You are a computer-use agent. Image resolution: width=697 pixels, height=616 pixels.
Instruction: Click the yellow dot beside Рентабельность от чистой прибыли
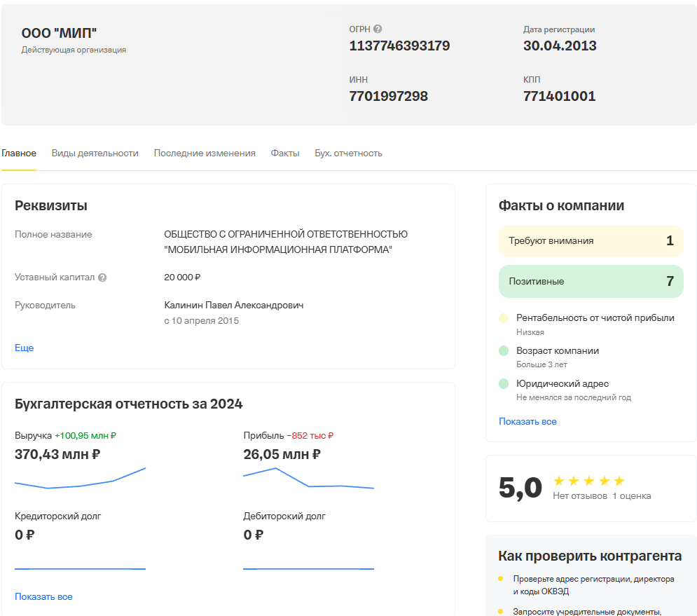(x=502, y=317)
